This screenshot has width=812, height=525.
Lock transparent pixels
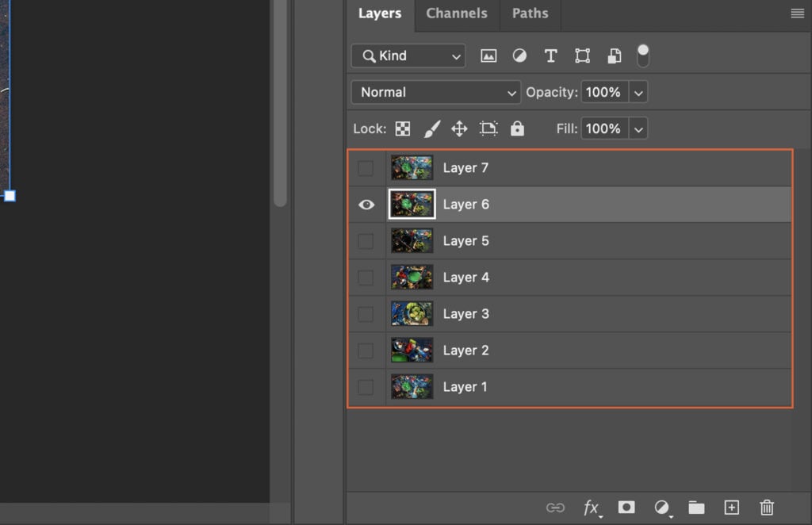pos(403,128)
